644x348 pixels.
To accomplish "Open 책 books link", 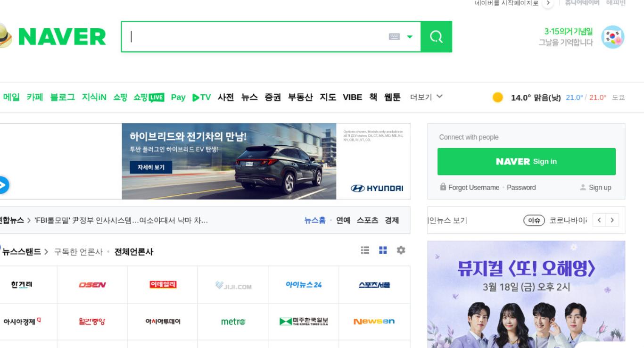I will coord(373,97).
